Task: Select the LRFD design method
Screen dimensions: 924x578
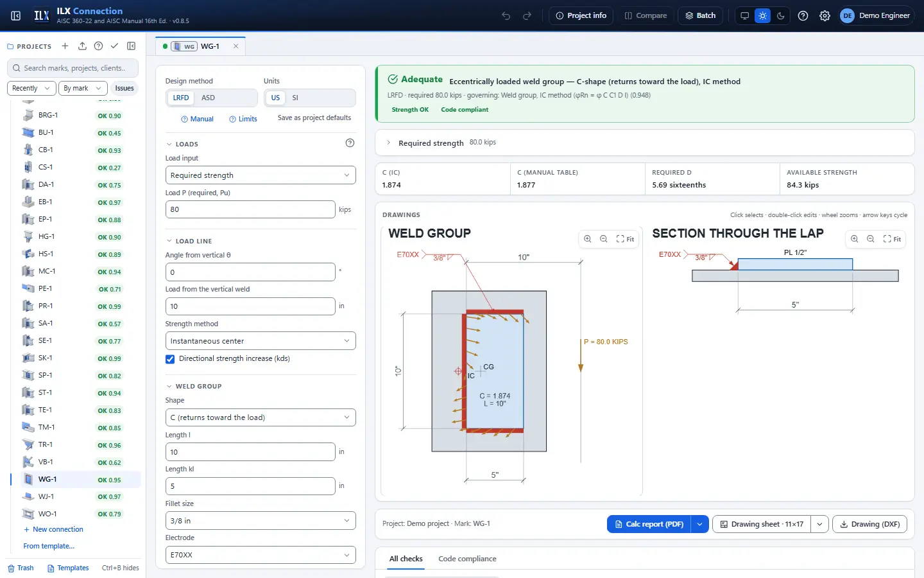Action: pyautogui.click(x=181, y=98)
